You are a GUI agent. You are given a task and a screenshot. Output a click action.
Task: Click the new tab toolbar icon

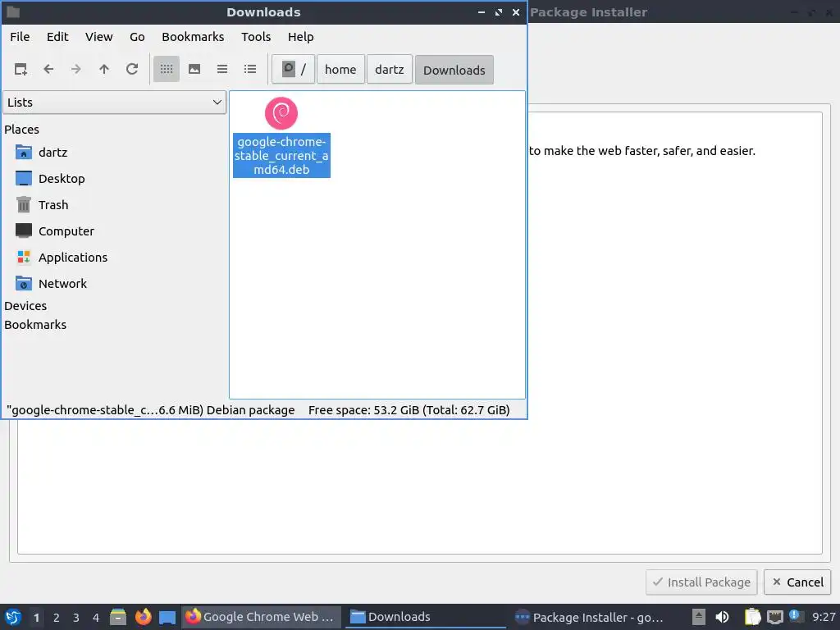point(21,69)
